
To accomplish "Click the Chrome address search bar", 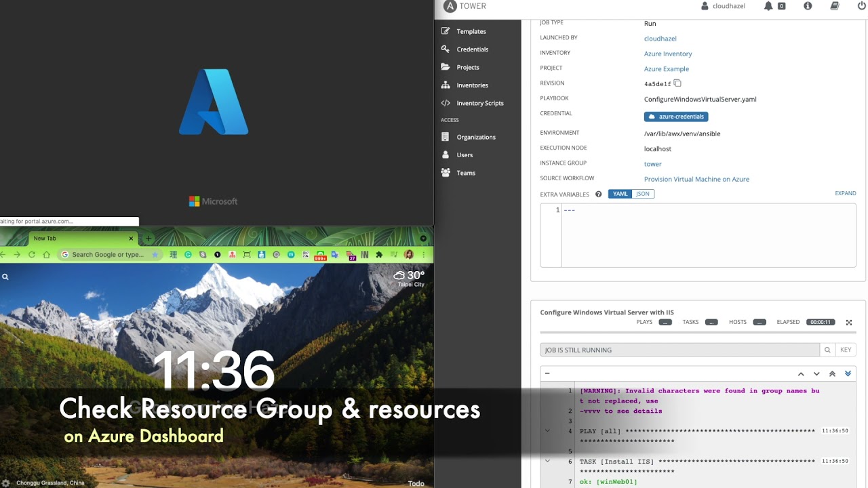I will click(x=109, y=255).
